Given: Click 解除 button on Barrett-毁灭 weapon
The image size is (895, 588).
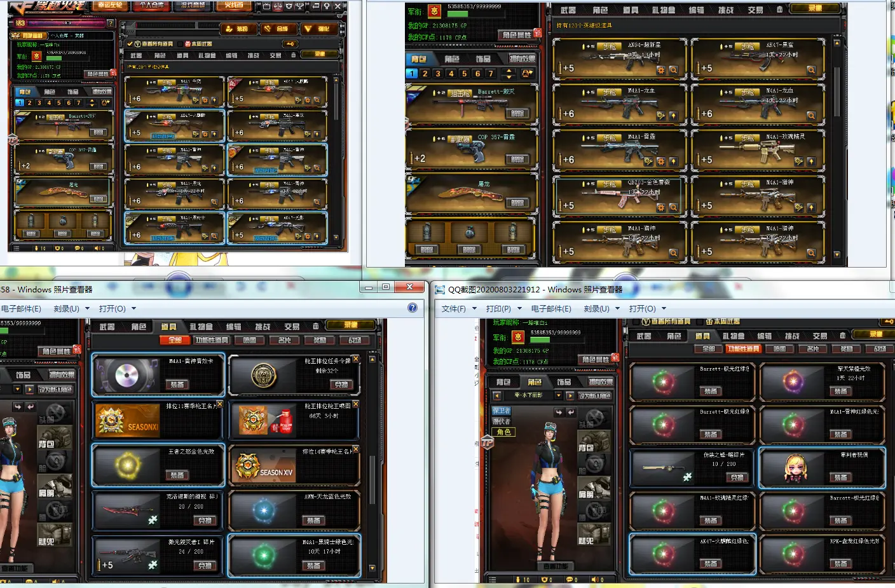Looking at the screenshot, I should (x=517, y=113).
